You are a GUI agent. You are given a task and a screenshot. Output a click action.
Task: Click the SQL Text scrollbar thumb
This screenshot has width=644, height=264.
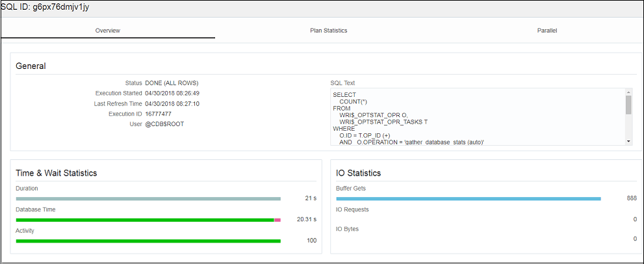(628, 105)
